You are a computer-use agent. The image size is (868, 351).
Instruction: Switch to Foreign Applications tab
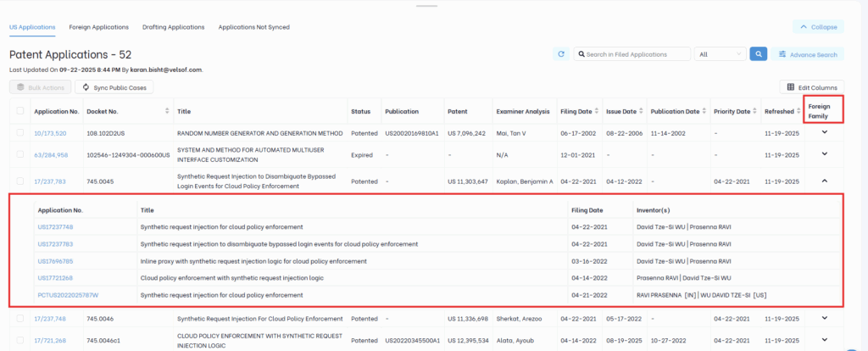pos(99,27)
